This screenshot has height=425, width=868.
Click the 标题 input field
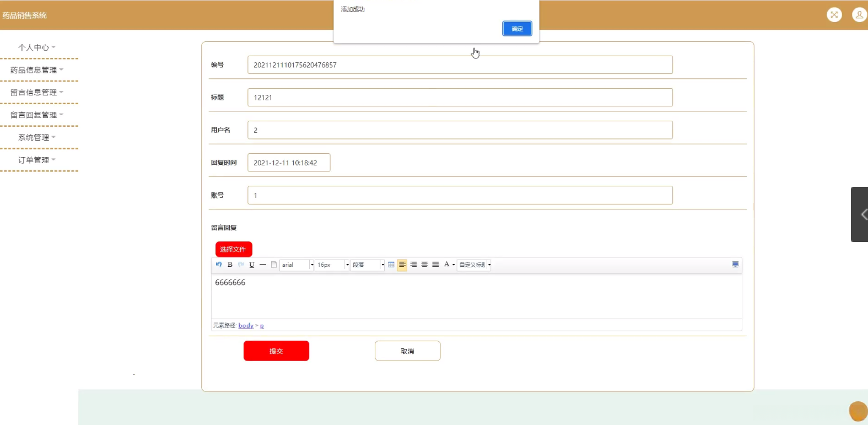pos(460,98)
